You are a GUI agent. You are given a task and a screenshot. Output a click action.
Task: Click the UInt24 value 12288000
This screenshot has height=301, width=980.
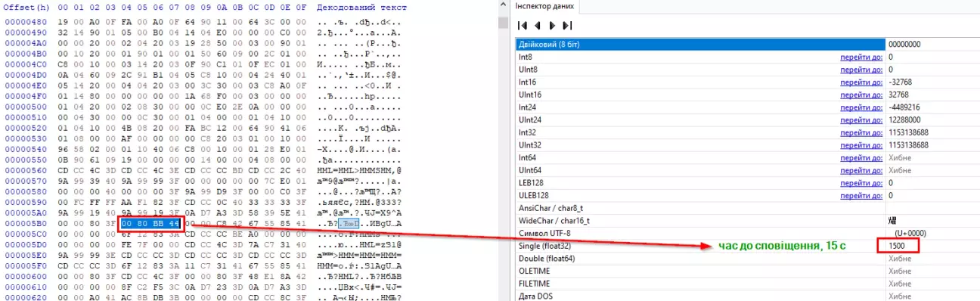click(x=904, y=119)
